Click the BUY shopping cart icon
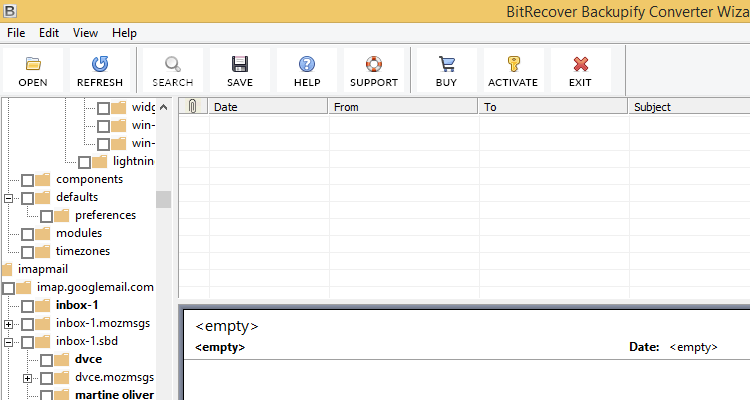 pos(447,64)
